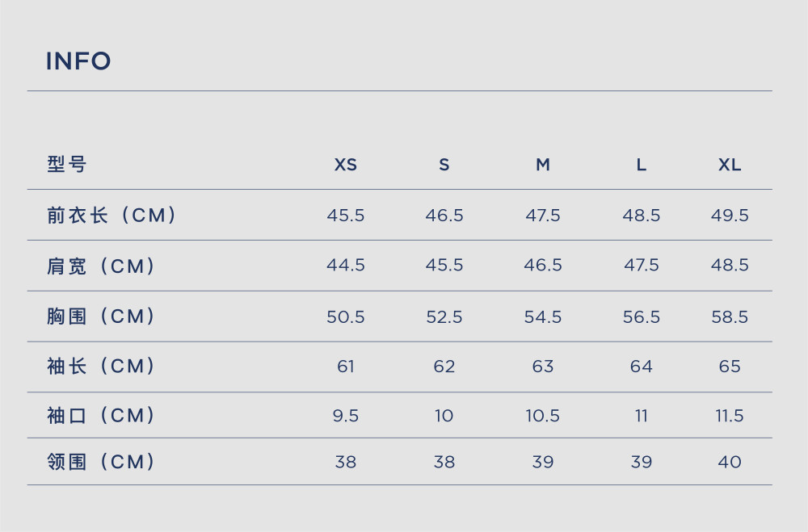Screen dimensions: 808x532
Task: Click the 47.5 shoulder width for L
Action: coord(641,266)
